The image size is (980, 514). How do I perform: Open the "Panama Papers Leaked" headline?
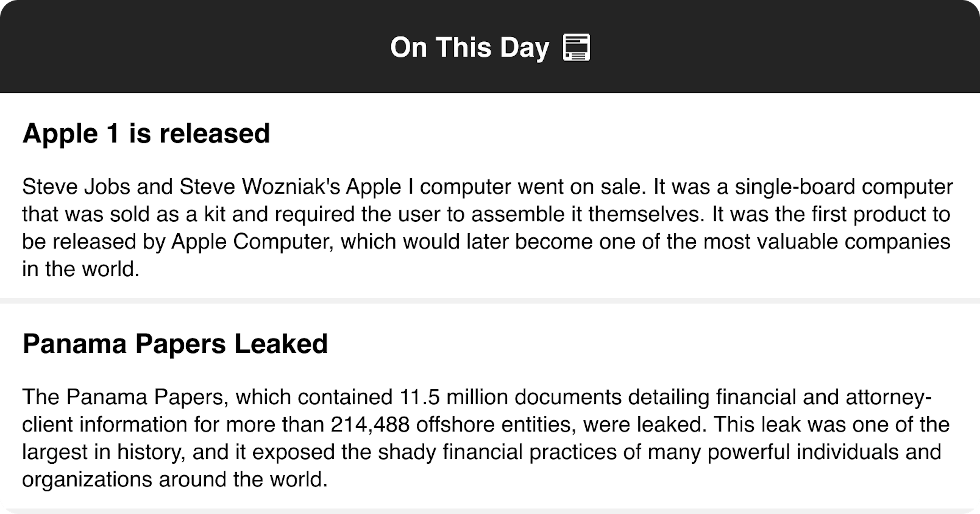[x=175, y=344]
